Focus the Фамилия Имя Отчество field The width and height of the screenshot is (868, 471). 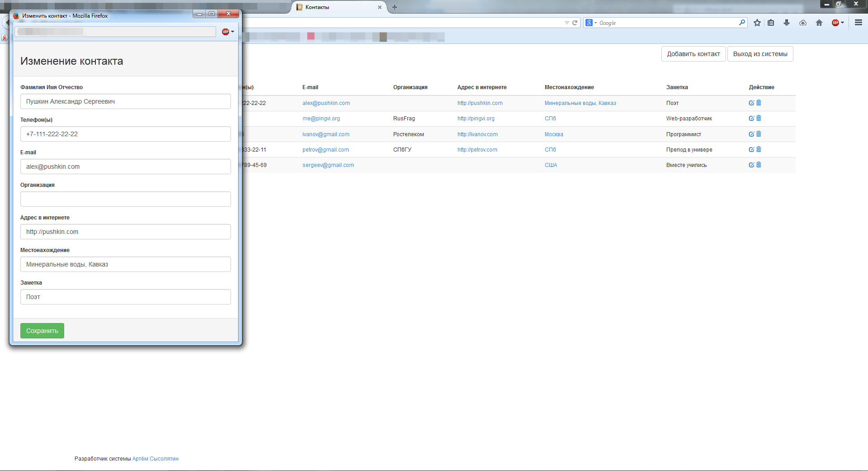(126, 101)
